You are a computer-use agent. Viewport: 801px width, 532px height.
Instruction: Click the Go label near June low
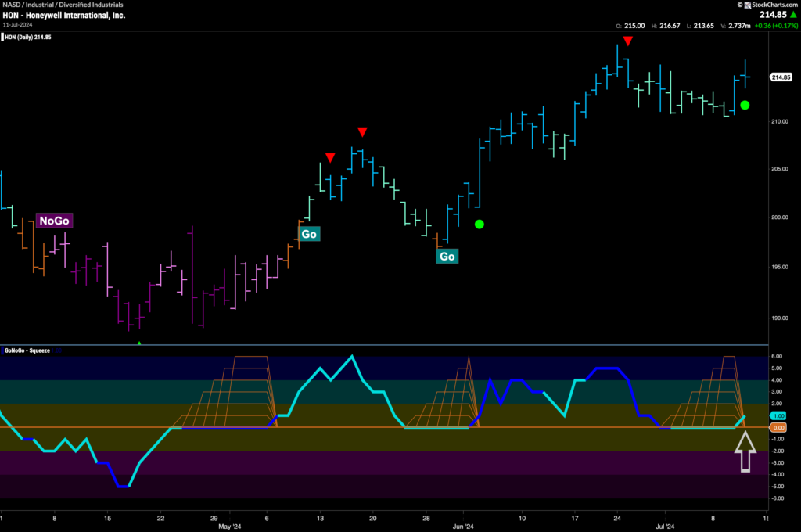[x=447, y=256]
